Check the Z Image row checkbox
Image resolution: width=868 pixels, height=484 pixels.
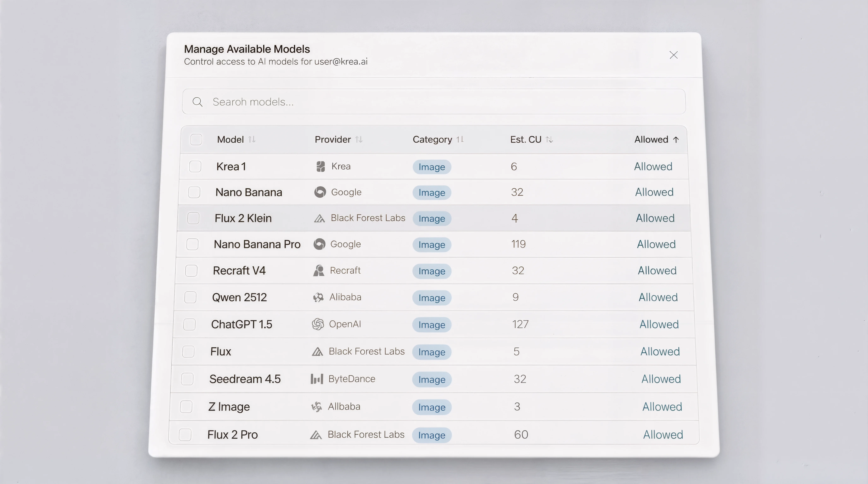186,407
